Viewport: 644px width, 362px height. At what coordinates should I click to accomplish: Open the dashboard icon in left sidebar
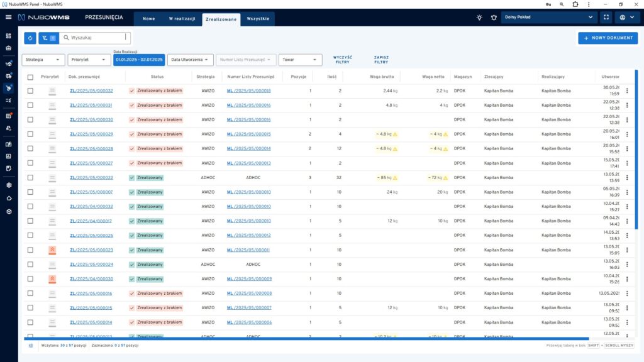[x=8, y=36]
